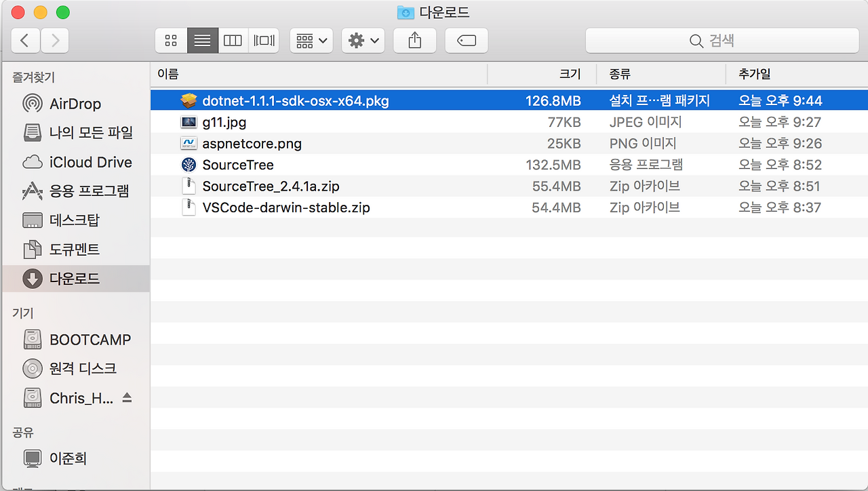Image resolution: width=868 pixels, height=491 pixels.
Task: Sort files by 종류 column
Action: click(661, 74)
